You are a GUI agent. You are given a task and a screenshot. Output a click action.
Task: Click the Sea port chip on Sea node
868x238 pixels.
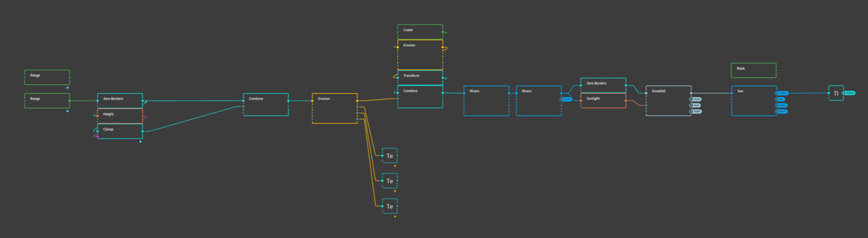tap(781, 99)
